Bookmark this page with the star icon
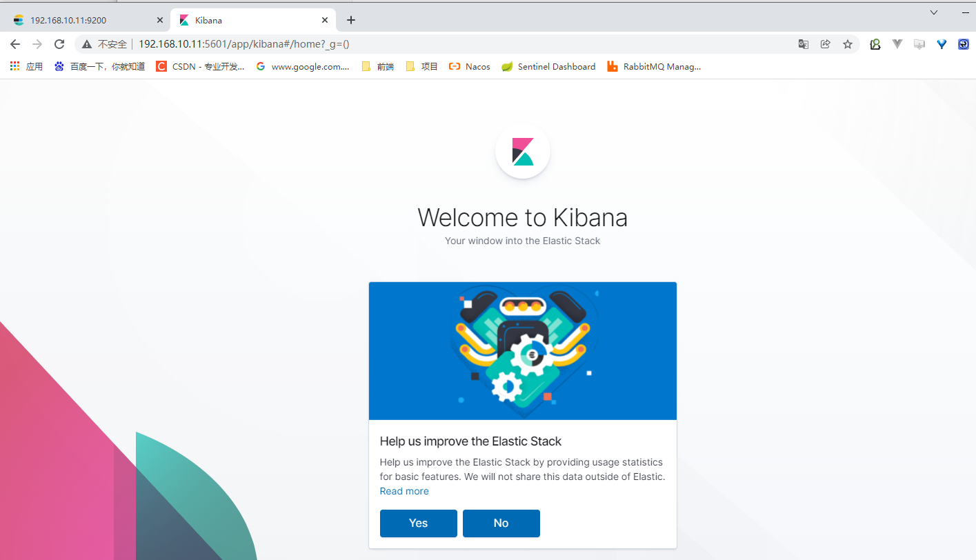976x560 pixels. (848, 44)
